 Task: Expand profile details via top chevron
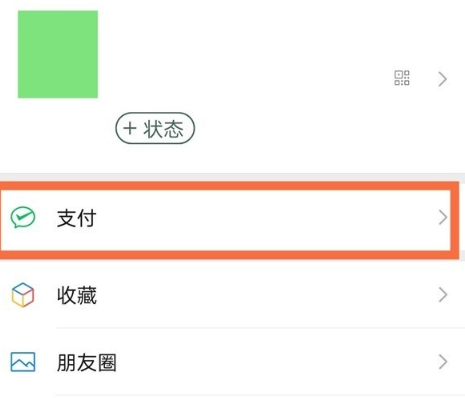[442, 79]
